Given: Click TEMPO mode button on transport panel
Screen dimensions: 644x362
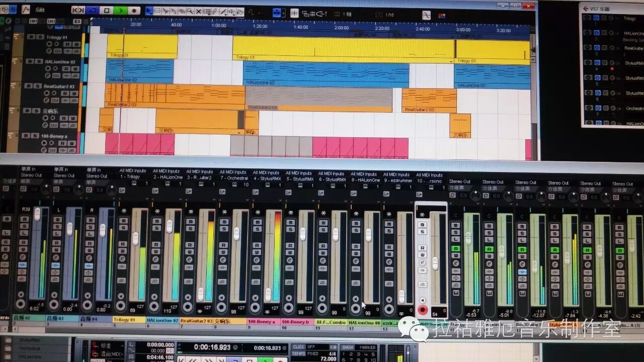Looking at the screenshot, I should pyautogui.click(x=298, y=353).
